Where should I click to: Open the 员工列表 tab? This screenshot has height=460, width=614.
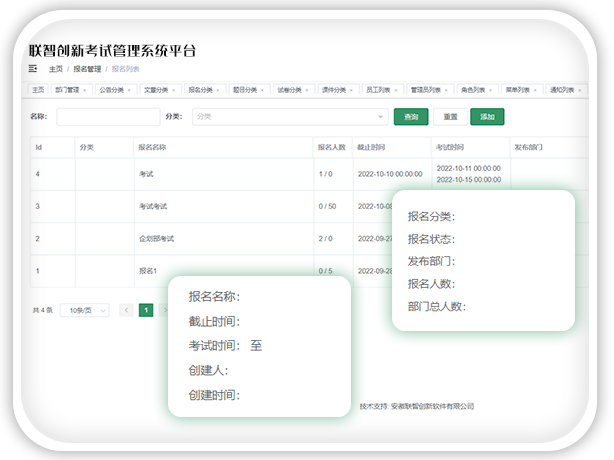click(x=376, y=90)
